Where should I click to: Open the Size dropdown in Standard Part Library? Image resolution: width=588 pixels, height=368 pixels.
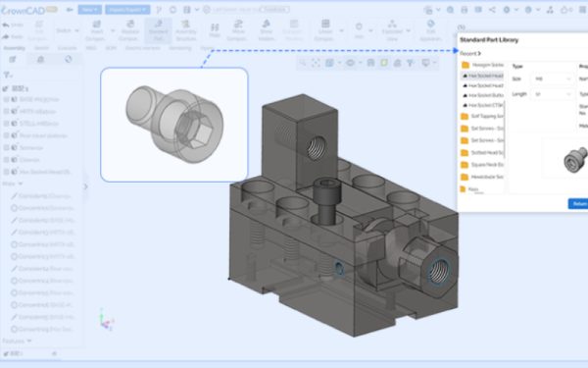tap(553, 79)
